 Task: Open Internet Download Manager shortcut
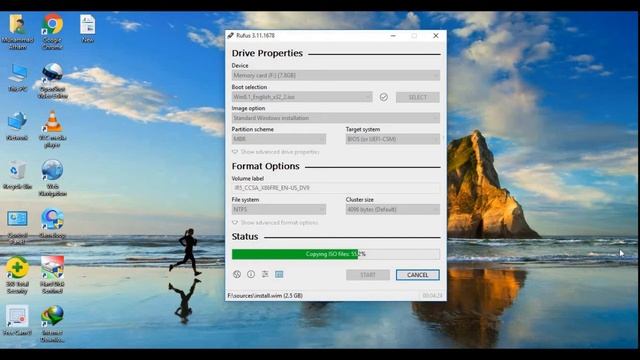(52, 324)
